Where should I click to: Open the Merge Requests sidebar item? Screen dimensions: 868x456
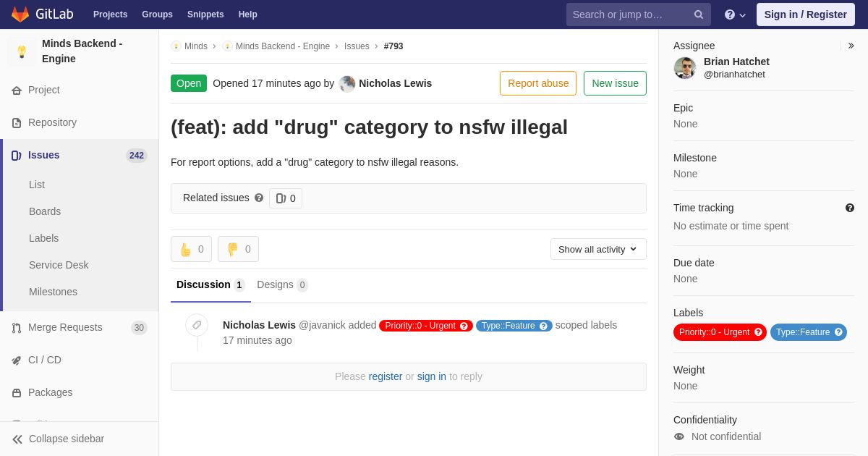tap(80, 327)
